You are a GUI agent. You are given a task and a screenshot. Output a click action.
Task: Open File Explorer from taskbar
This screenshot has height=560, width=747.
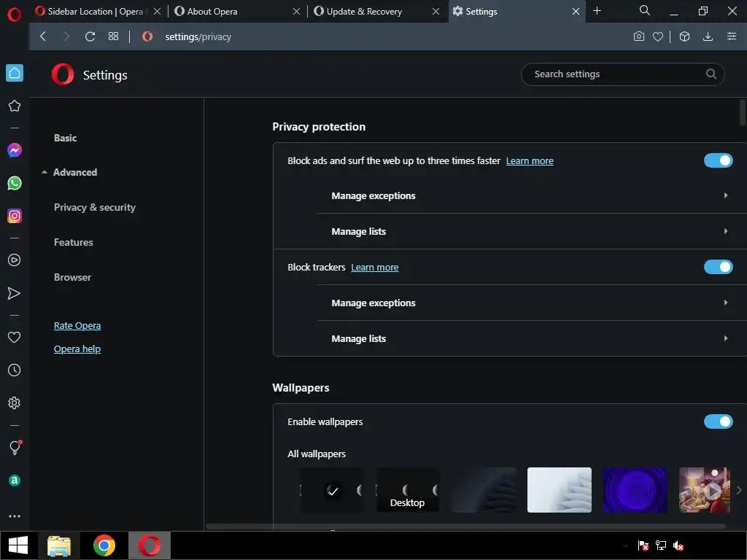click(x=59, y=545)
